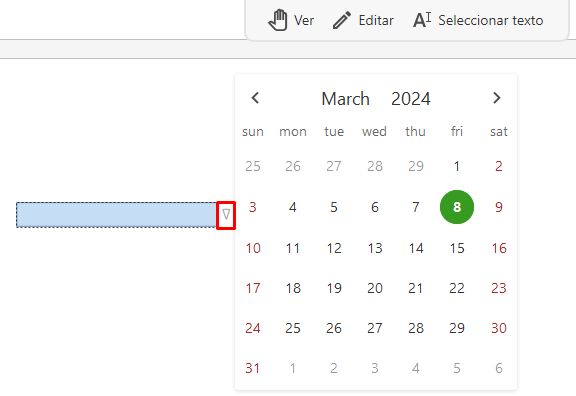This screenshot has width=576, height=396.
Task: Click the highlighted date 8
Action: coord(457,207)
